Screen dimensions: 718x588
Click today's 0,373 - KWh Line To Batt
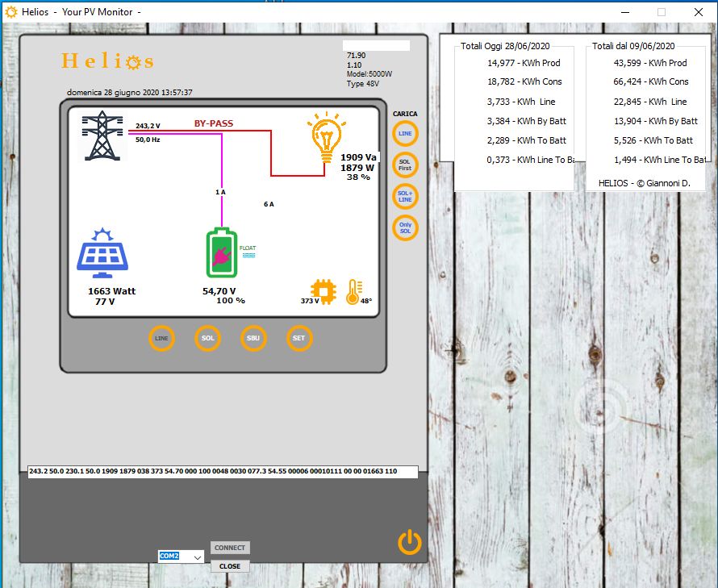[530, 160]
